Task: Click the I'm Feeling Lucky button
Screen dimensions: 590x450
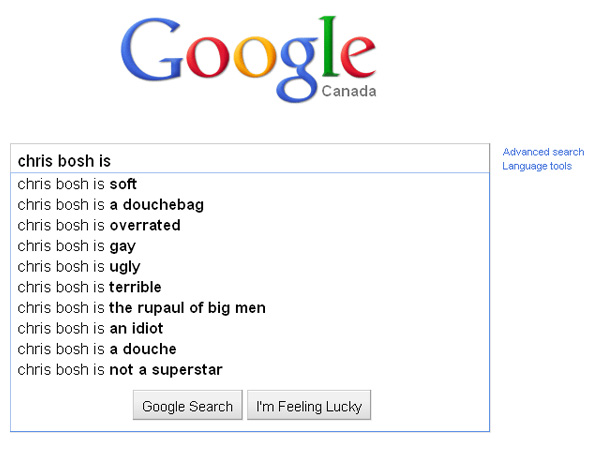Action: [309, 405]
